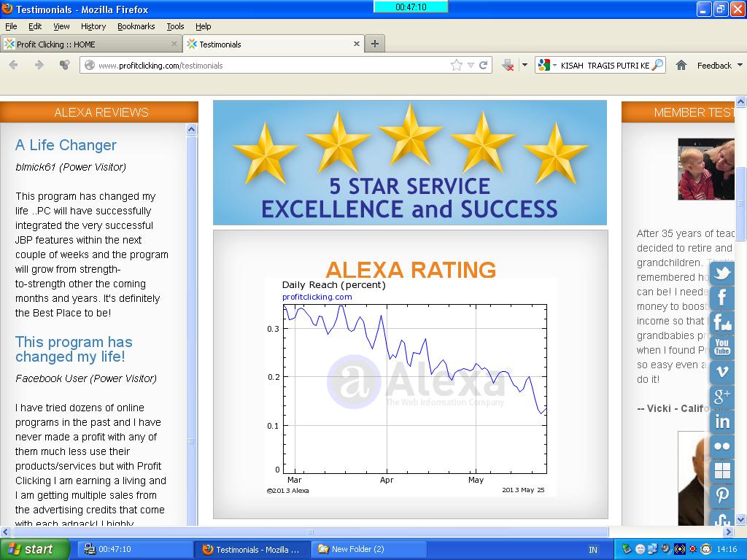Click the 5 Star Service banner image
The height and width of the screenshot is (560, 747).
pos(410,163)
